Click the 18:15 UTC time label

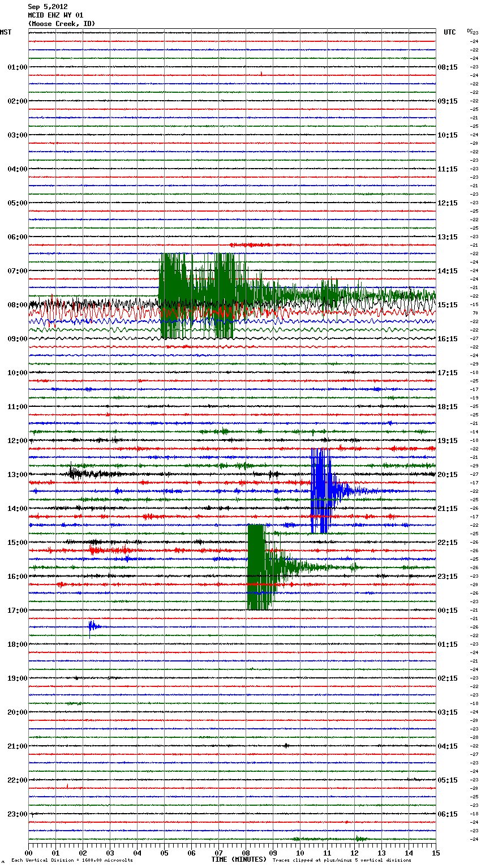pos(448,407)
